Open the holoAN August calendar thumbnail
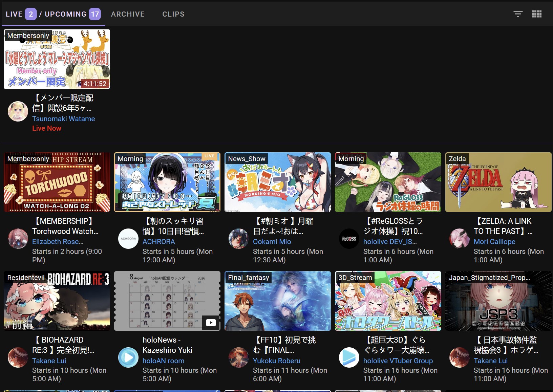The width and height of the screenshot is (553, 392). coord(167,301)
